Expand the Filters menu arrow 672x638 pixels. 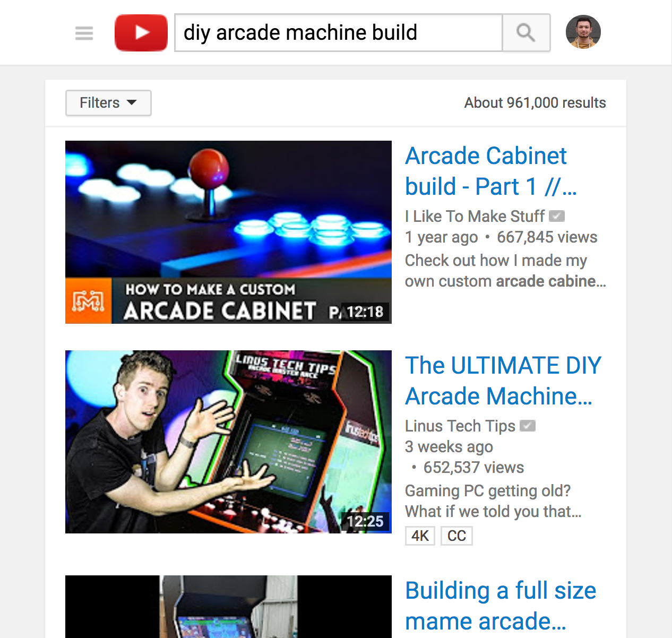(x=132, y=102)
